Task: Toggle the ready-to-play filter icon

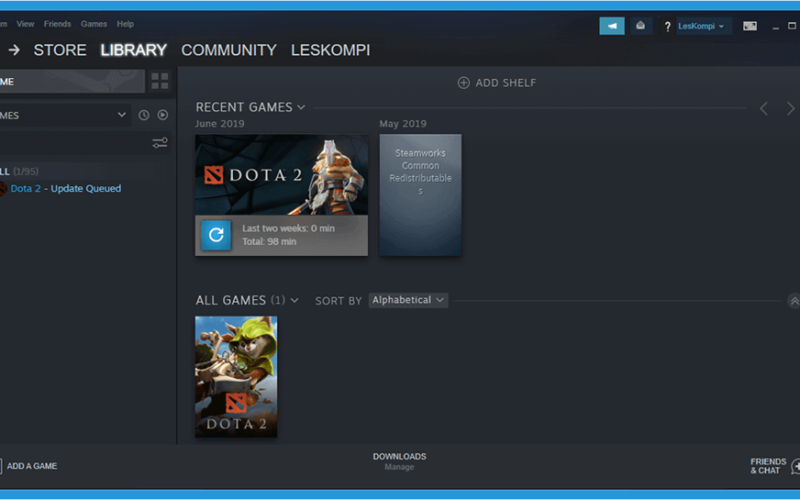Action: (163, 115)
